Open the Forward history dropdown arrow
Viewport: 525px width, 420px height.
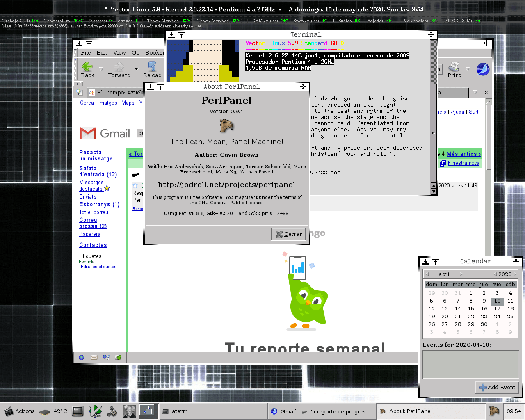[136, 69]
